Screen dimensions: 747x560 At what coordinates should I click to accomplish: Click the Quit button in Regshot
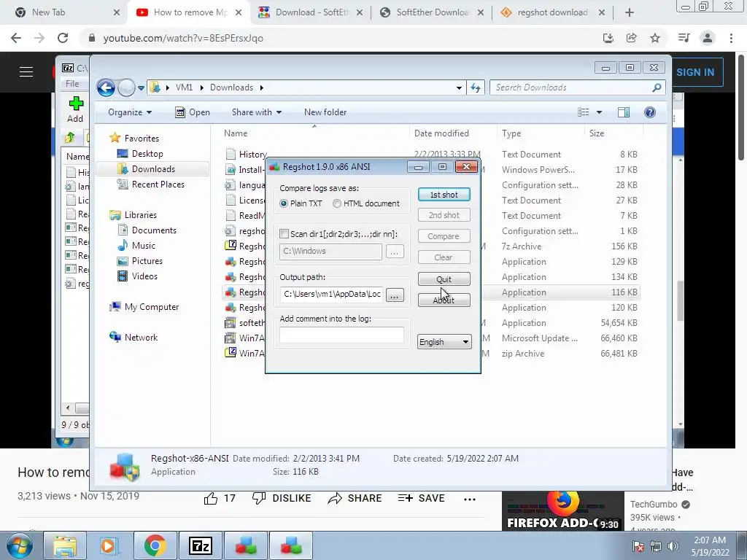coord(444,279)
